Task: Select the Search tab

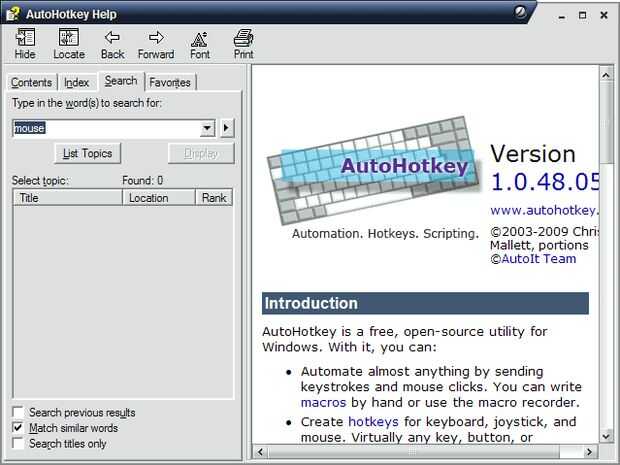Action: coord(121,81)
